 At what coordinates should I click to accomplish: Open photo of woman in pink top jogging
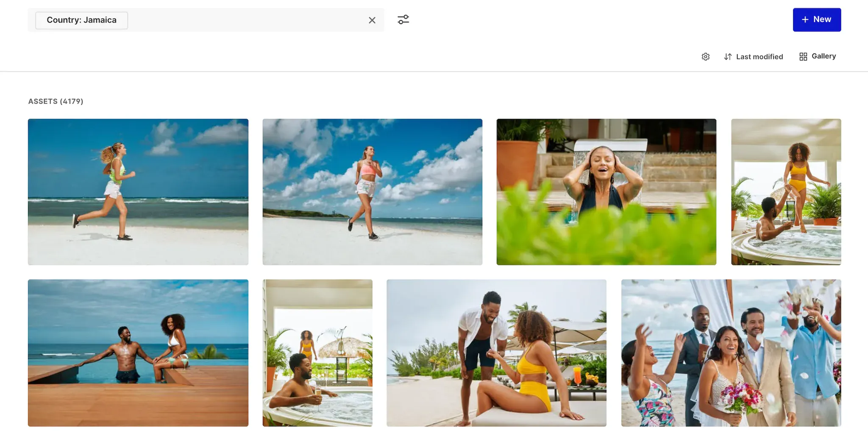[372, 192]
